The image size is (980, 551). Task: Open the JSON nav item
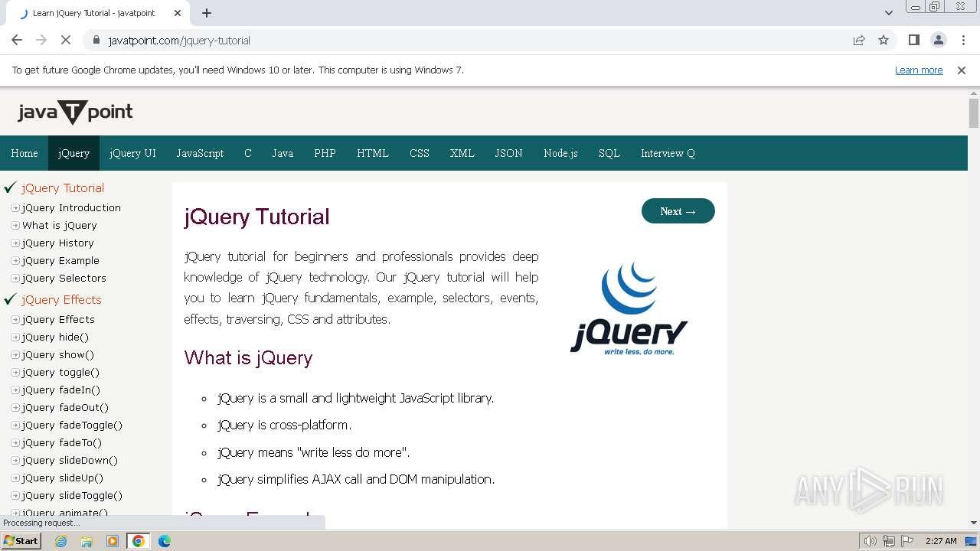click(508, 153)
